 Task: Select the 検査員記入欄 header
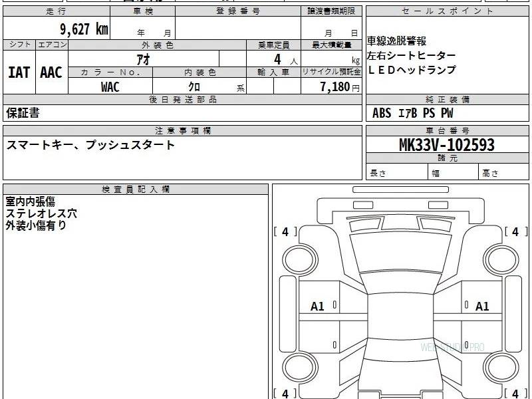[136, 190]
